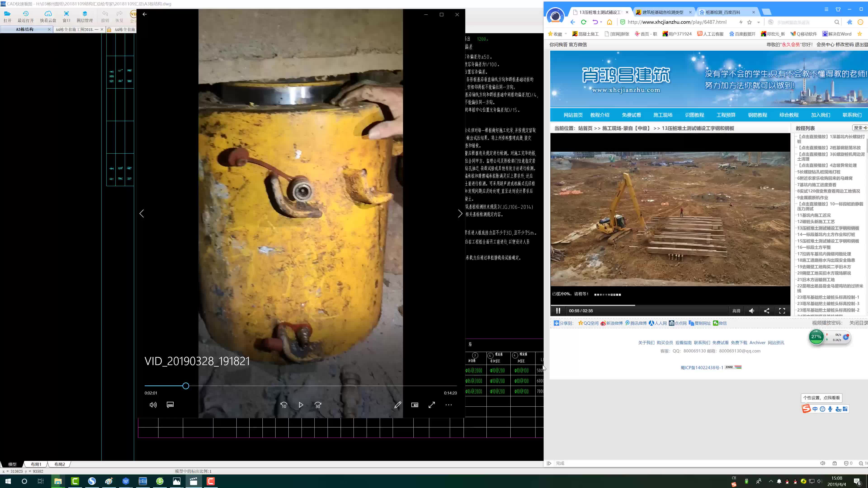Click the web video share icon
This screenshot has width=868, height=488.
(767, 311)
